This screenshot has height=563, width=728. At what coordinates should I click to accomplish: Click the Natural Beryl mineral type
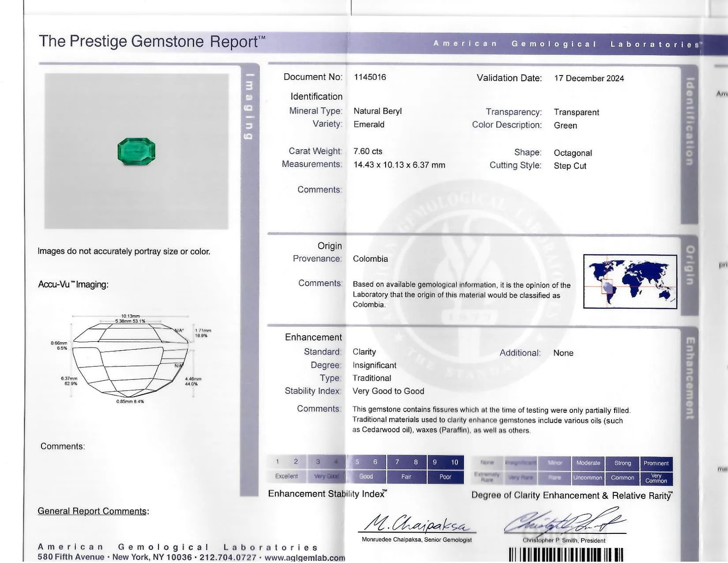coord(378,111)
